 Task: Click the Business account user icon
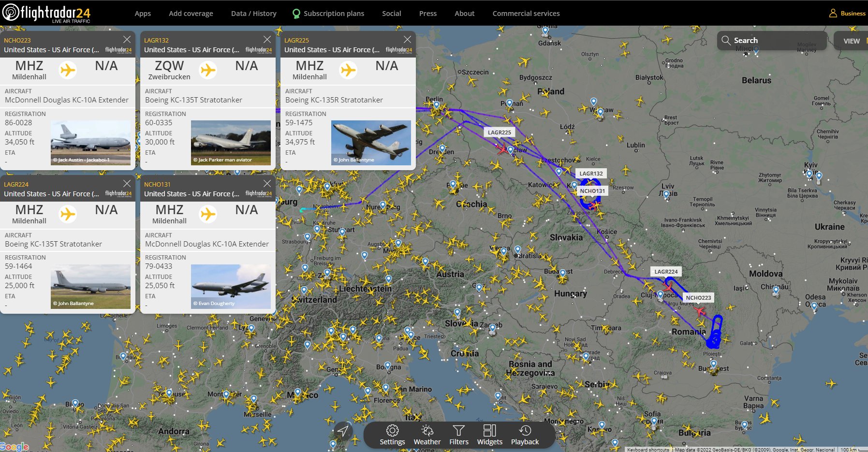(833, 14)
